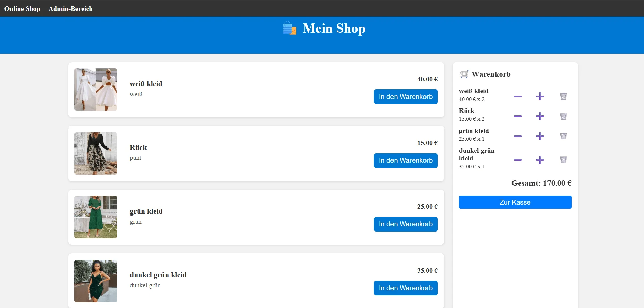The image size is (644, 308).
Task: Decrease quantity of weiß kleid in cart
Action: (518, 97)
